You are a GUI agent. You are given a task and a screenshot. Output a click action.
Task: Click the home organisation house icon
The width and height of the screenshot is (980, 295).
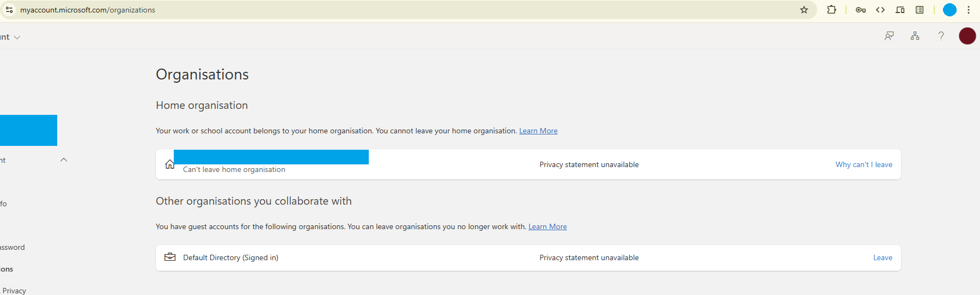pos(170,164)
